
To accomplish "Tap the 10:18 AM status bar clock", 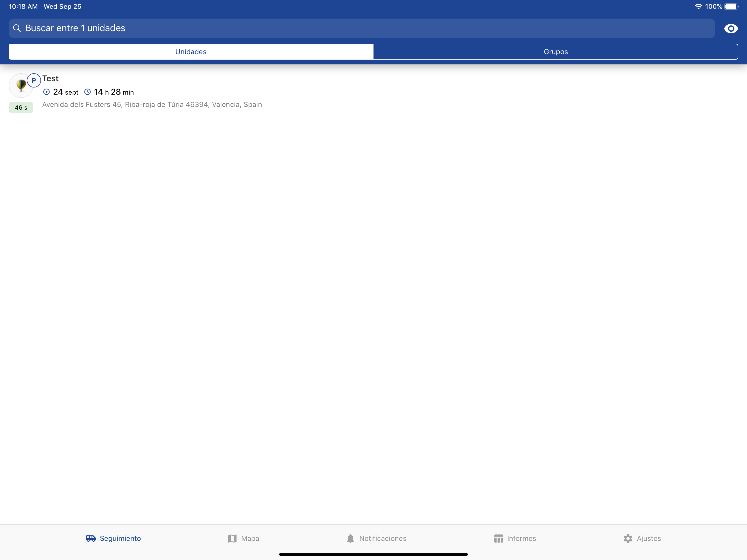I will click(x=23, y=6).
